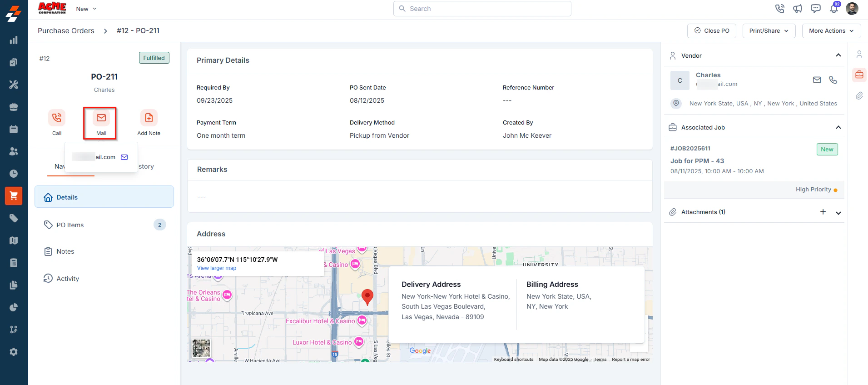The image size is (868, 385).
Task: Collapse the Associated Job section
Action: click(838, 127)
